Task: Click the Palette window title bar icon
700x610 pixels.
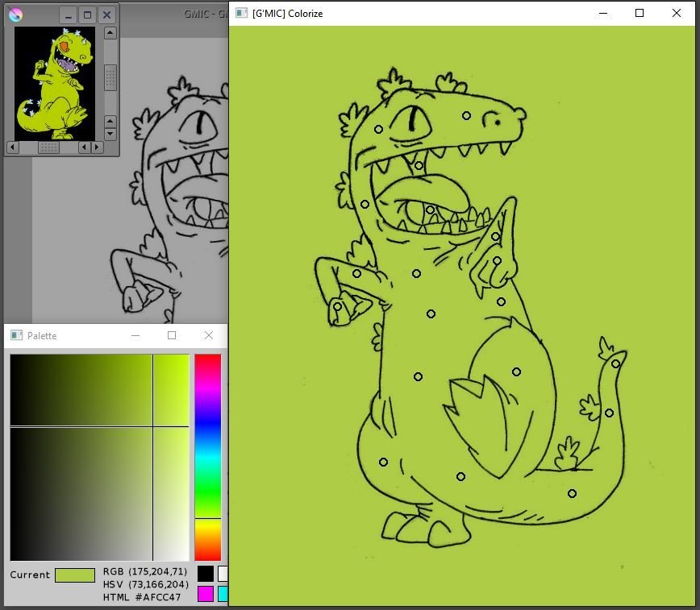Action: tap(16, 335)
